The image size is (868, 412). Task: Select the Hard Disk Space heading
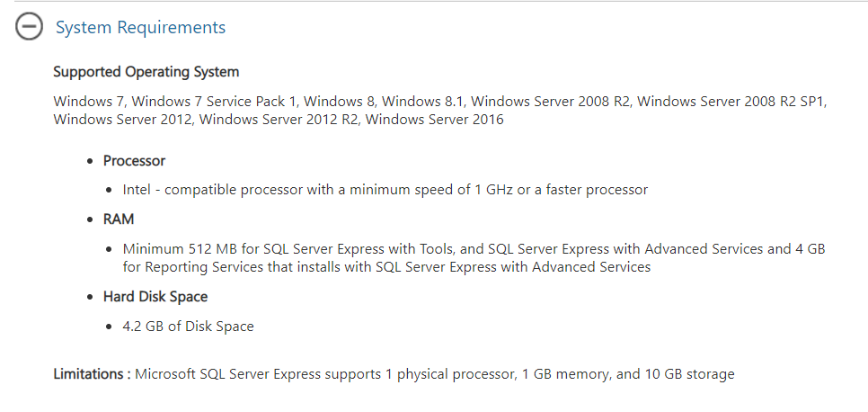(x=155, y=297)
